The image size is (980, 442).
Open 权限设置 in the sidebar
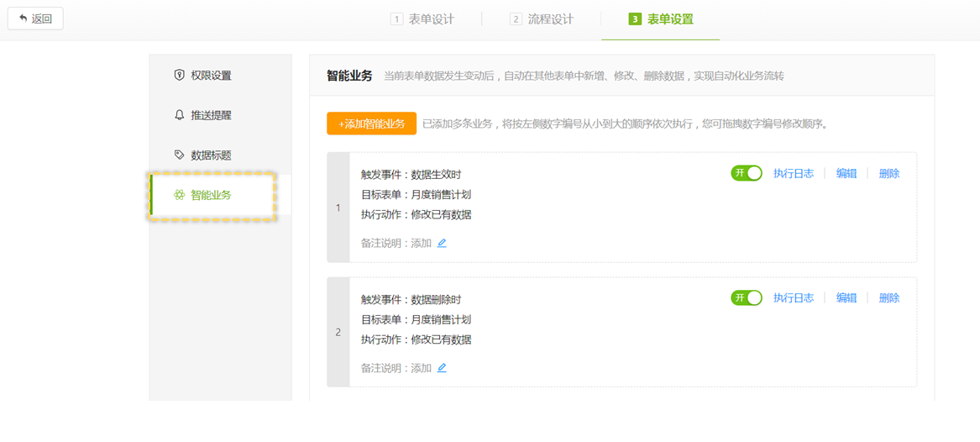pyautogui.click(x=221, y=76)
